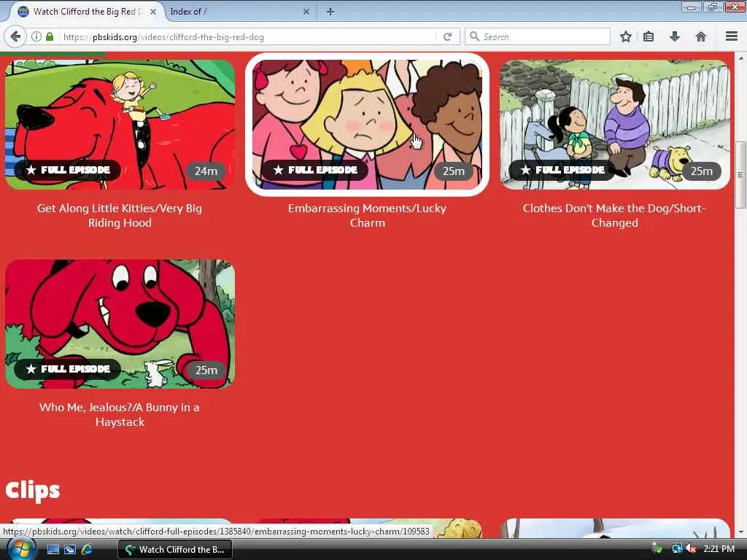Viewport: 747px width, 560px height.
Task: Open the Who Me, Jealous? episode thumbnail
Action: 120,324
